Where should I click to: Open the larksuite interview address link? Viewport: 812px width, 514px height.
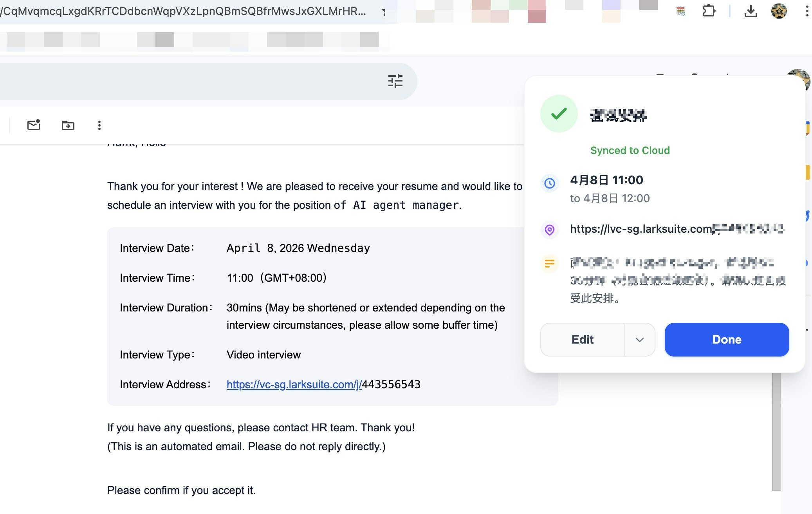click(294, 384)
